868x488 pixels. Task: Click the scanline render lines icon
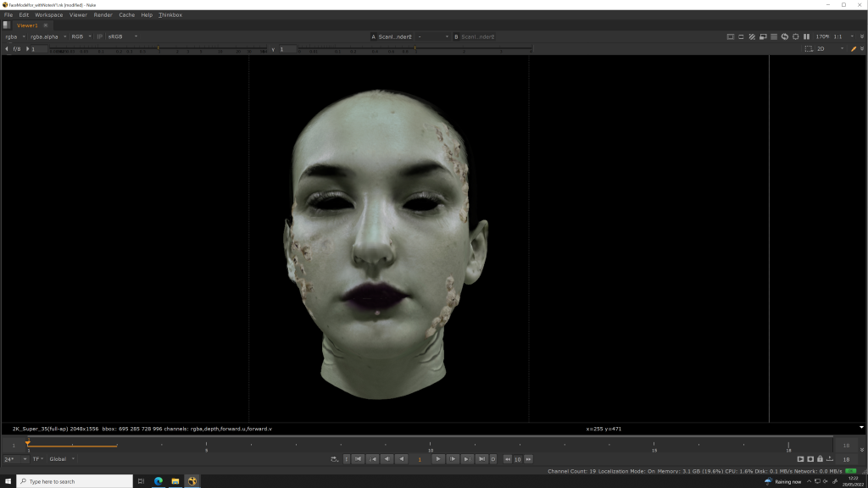(774, 36)
